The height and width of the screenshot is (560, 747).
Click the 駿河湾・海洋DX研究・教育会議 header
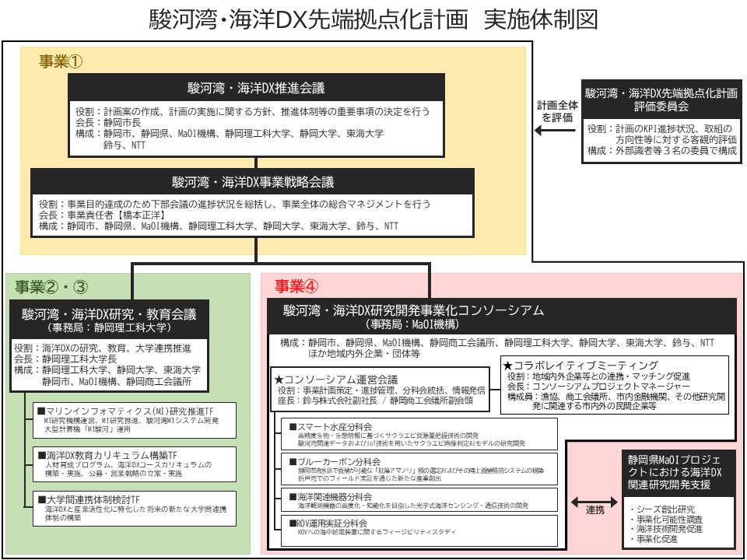(109, 314)
